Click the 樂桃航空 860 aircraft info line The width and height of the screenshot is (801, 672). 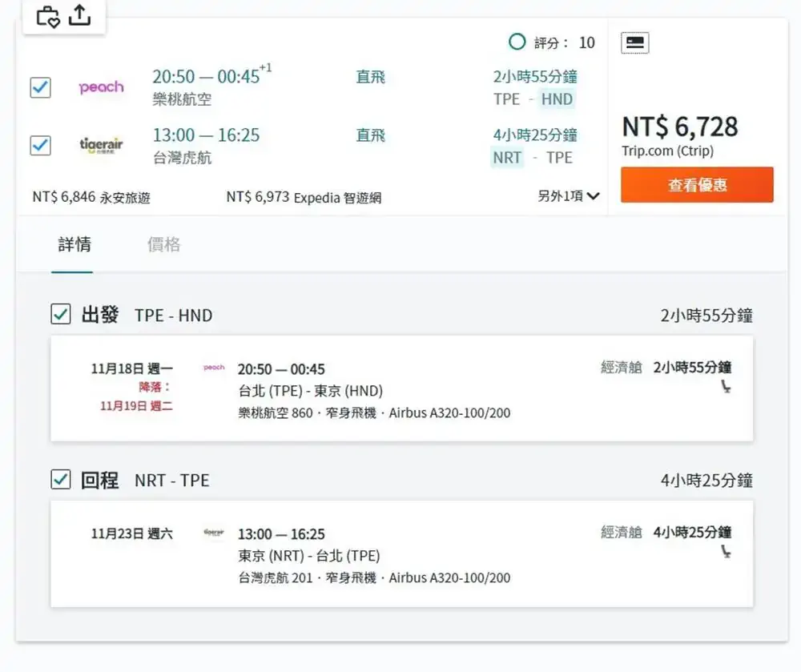pos(374,412)
